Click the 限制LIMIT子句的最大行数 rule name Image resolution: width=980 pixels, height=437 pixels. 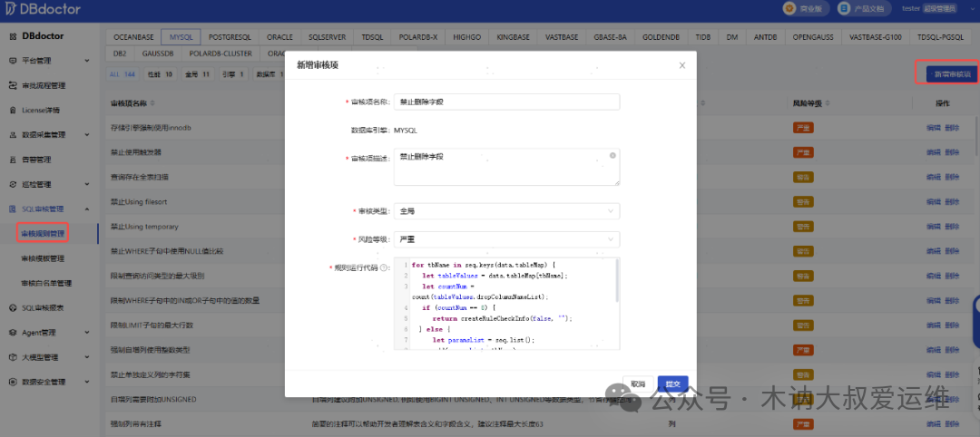[x=152, y=325]
